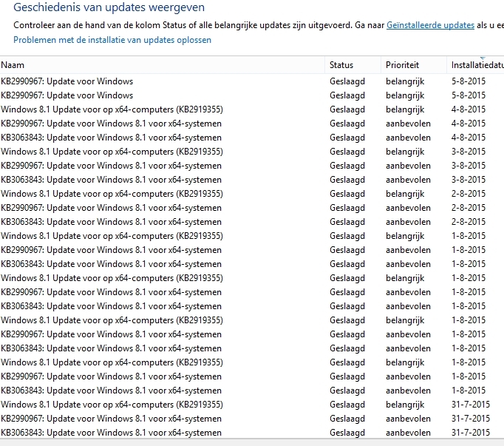Click Problemen met de installatie van updates oplossen

point(112,40)
